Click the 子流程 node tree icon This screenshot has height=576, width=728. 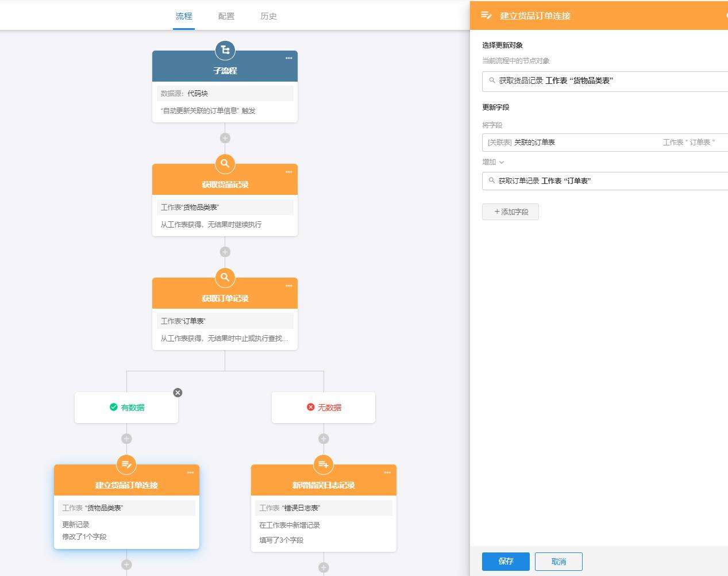tap(225, 50)
